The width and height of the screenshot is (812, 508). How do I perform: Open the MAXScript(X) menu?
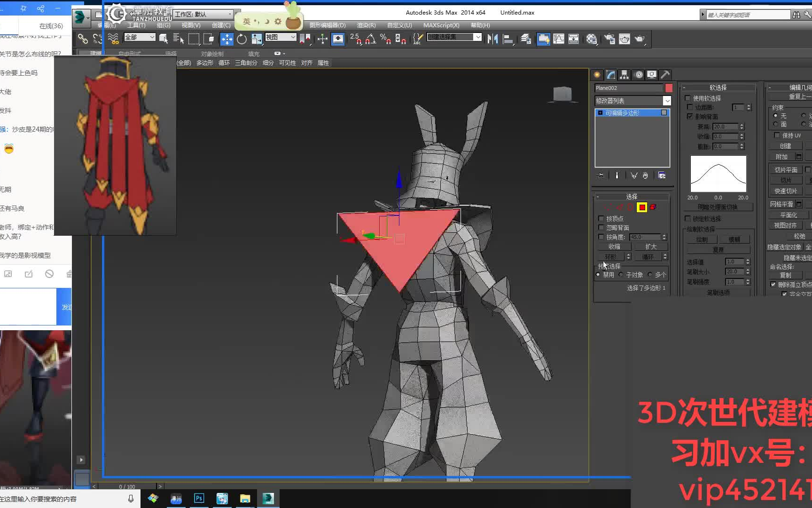(x=441, y=25)
